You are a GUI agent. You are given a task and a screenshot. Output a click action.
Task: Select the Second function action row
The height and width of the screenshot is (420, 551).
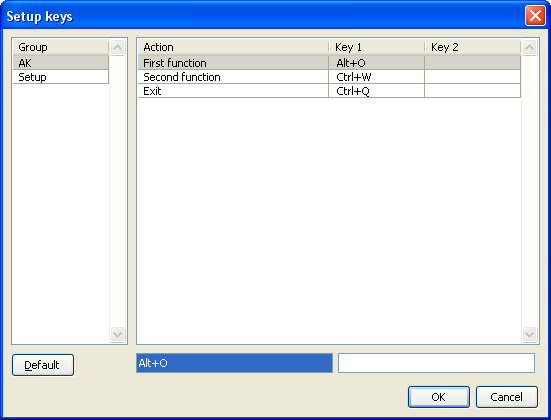click(x=329, y=77)
